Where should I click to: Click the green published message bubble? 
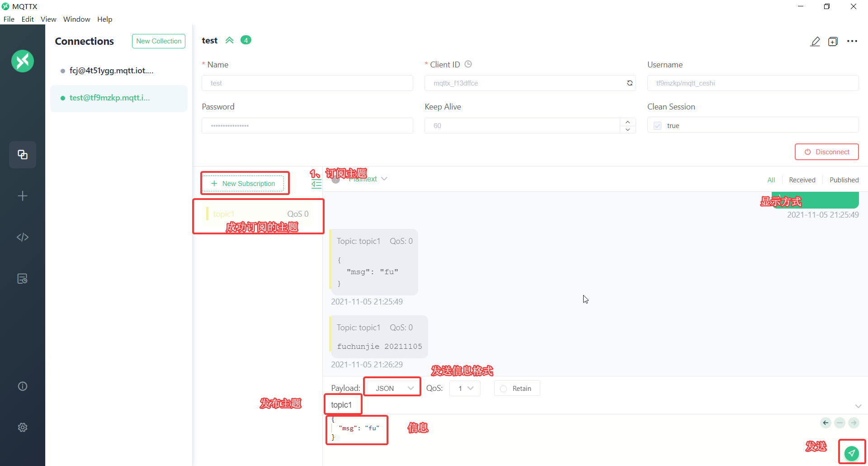coord(815,200)
